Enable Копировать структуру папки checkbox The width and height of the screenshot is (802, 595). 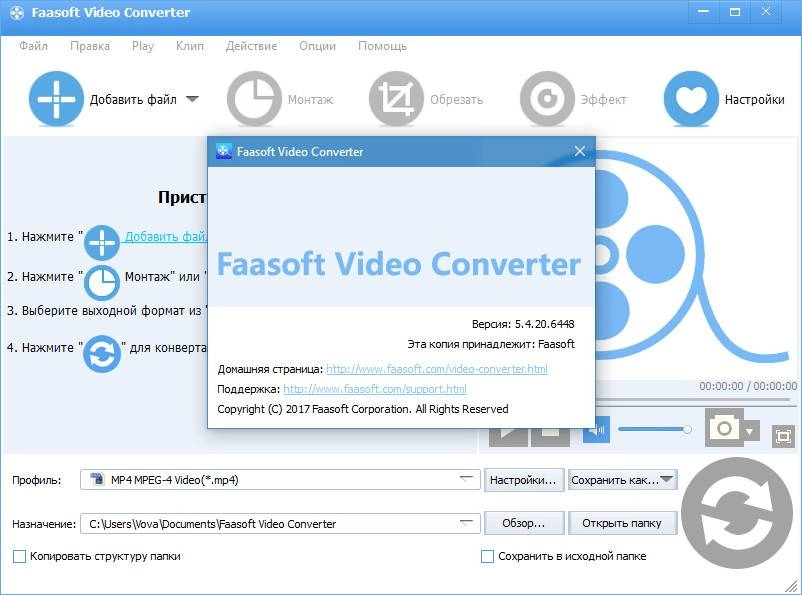tap(19, 556)
